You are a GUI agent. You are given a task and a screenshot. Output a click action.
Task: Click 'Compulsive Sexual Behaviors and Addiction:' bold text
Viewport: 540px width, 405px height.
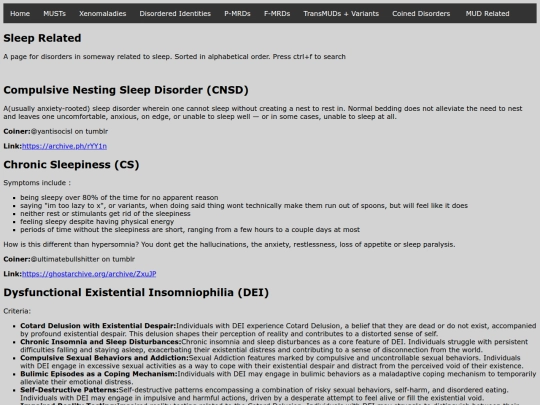tap(104, 358)
